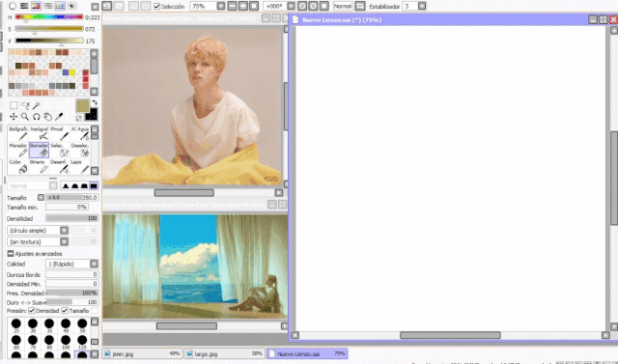618x364 pixels.
Task: Switch to the jimin.jpg document tab
Action: pos(142,353)
